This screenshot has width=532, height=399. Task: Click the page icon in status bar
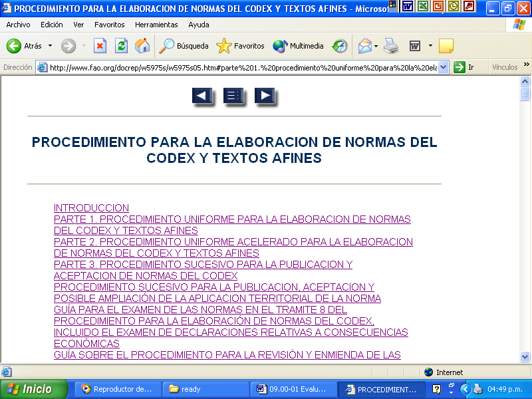coord(7,372)
